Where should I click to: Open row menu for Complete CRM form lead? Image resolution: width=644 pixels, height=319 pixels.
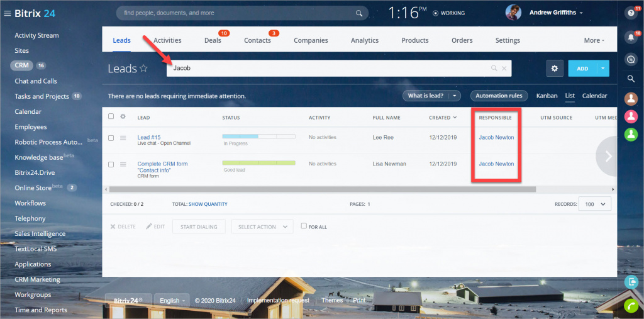pyautogui.click(x=123, y=164)
